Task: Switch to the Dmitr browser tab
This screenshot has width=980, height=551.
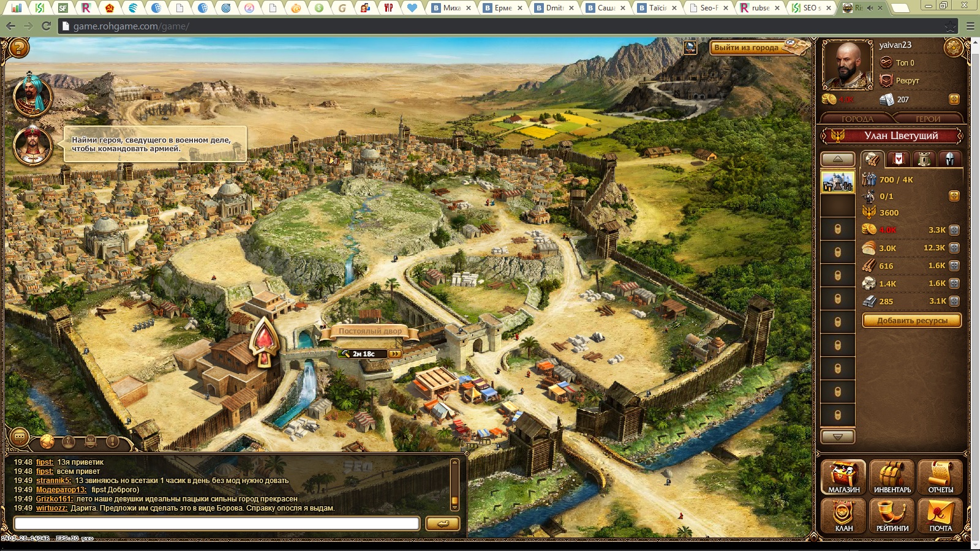Action: (555, 8)
